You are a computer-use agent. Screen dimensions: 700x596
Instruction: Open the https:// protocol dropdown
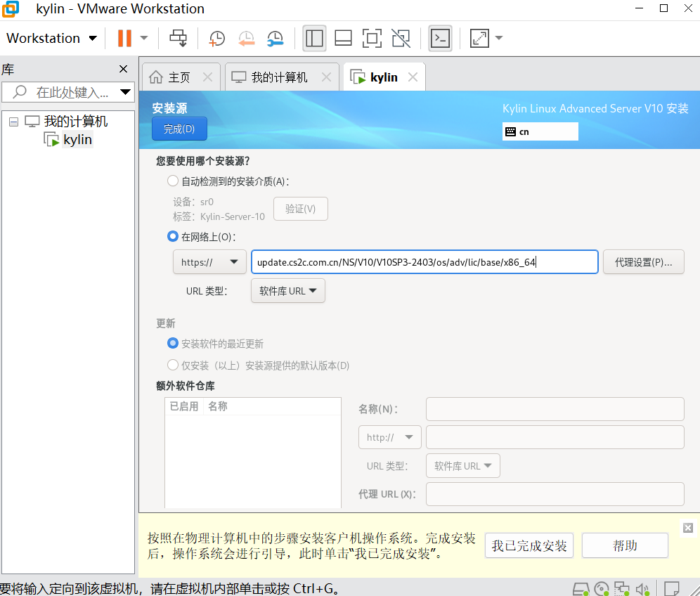[x=209, y=262]
